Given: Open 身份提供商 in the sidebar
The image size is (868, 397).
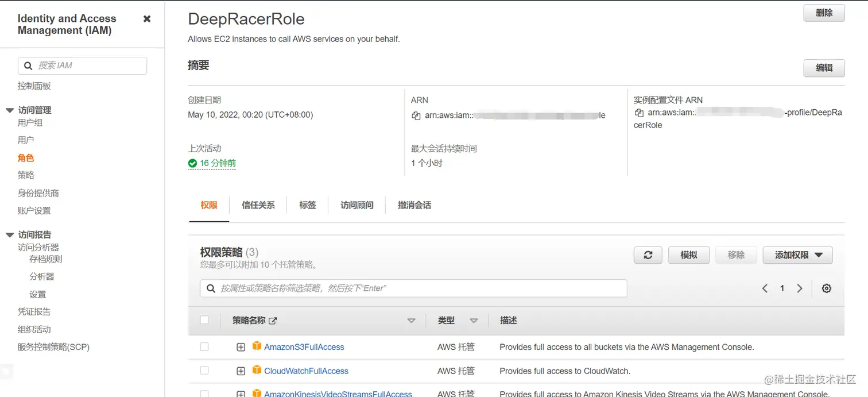Looking at the screenshot, I should (x=38, y=194).
